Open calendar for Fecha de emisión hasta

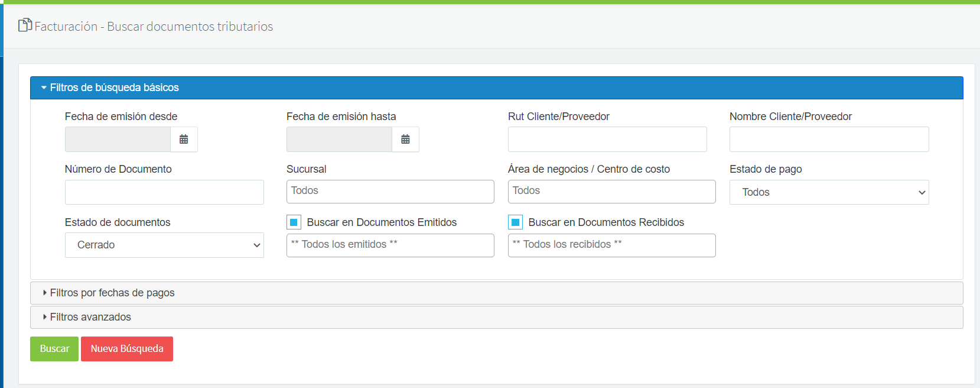405,140
